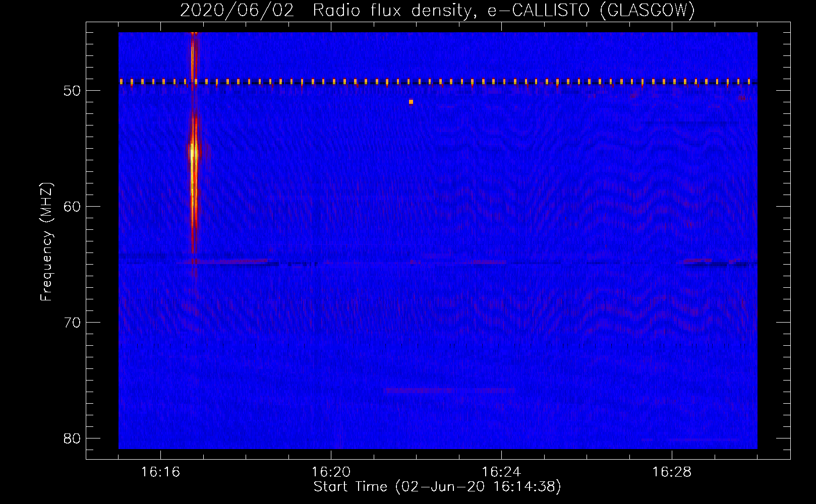The height and width of the screenshot is (504, 816).
Task: Click the bright yellow radio burst core
Action: click(193, 152)
